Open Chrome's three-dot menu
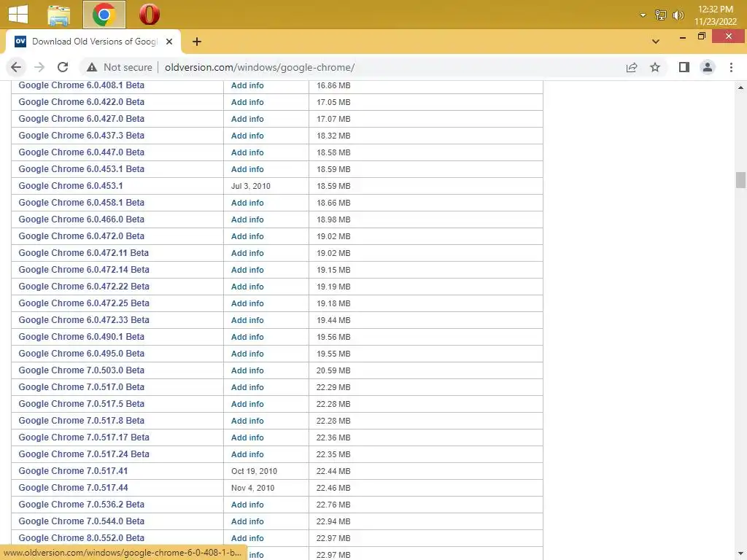The height and width of the screenshot is (560, 747). coord(731,67)
